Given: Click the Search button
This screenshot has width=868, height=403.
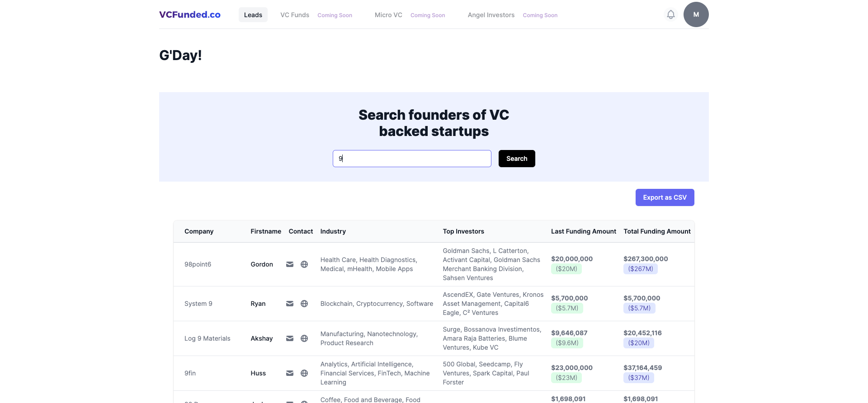Looking at the screenshot, I should click(x=517, y=159).
